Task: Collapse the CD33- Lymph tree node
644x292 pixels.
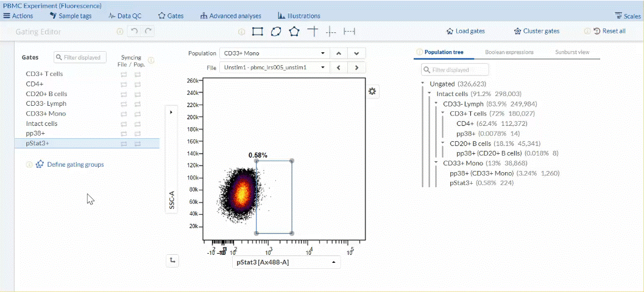Action: (x=436, y=103)
